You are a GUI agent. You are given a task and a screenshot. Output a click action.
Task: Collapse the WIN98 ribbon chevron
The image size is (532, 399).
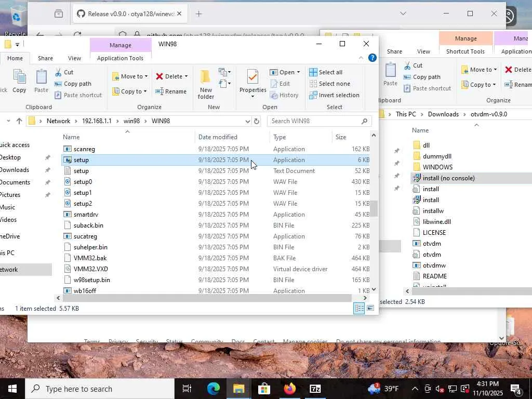361,58
